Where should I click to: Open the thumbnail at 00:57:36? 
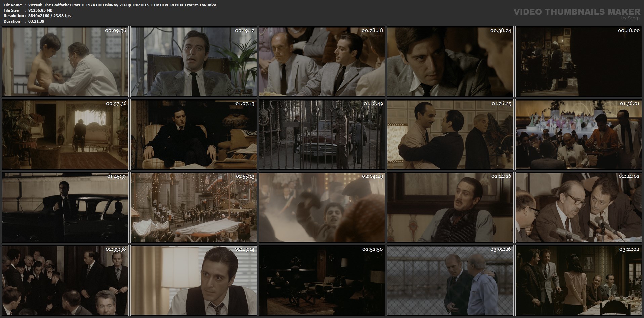tap(66, 134)
